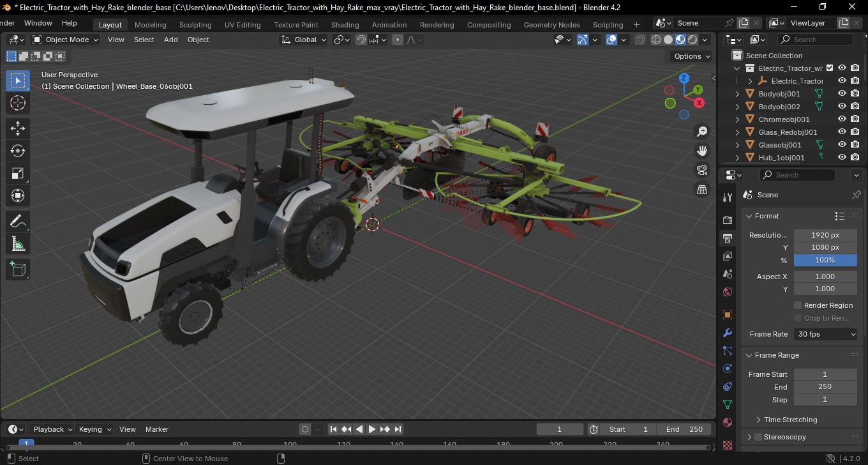Choose the Annotate pencil tool

pyautogui.click(x=18, y=222)
